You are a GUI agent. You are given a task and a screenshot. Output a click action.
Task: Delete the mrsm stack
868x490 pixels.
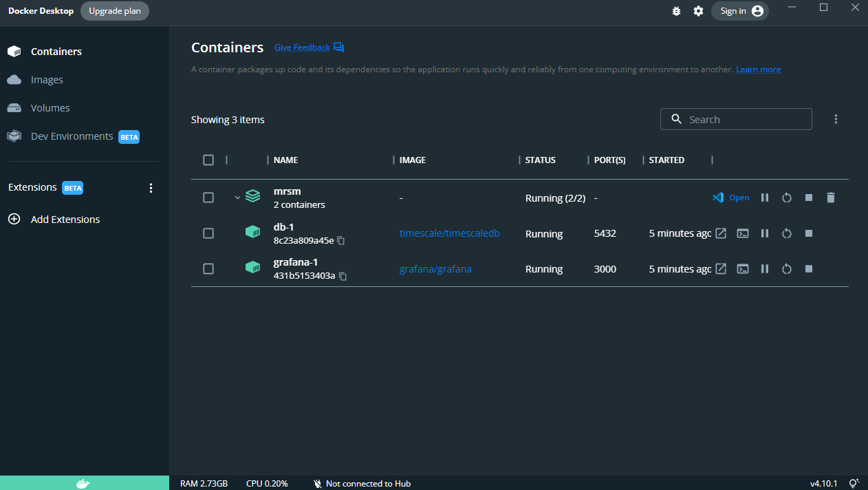click(830, 198)
